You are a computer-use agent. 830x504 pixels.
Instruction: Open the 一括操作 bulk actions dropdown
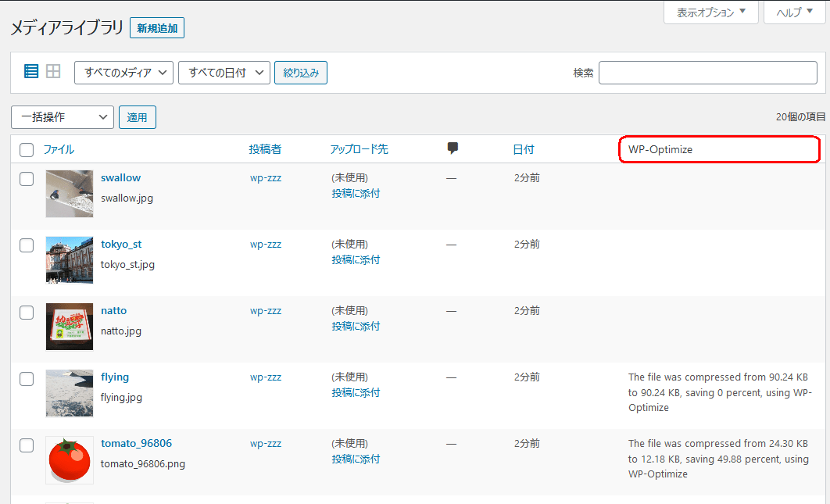[x=63, y=117]
